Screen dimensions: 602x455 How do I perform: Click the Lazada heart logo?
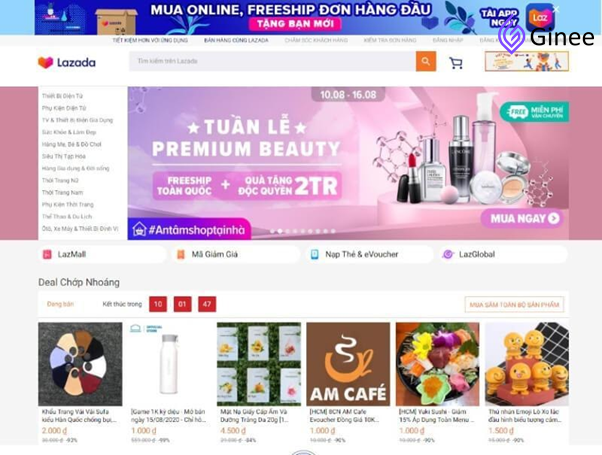point(46,62)
